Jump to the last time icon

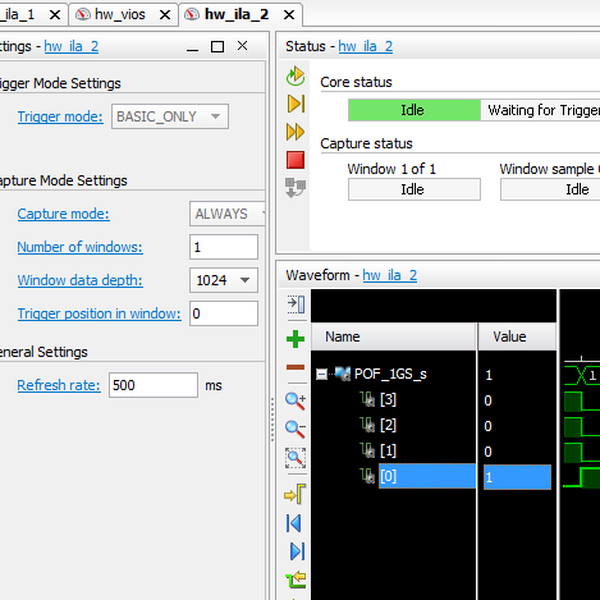[295, 551]
